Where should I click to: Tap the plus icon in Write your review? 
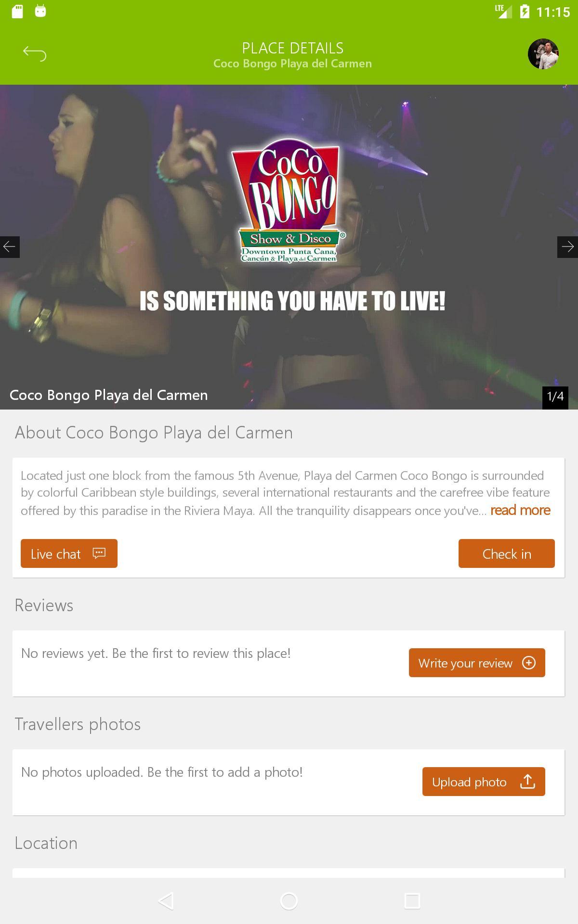tap(529, 663)
